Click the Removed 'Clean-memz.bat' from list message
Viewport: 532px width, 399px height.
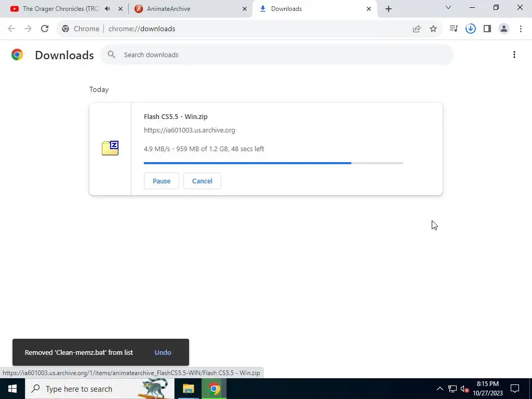(79, 353)
